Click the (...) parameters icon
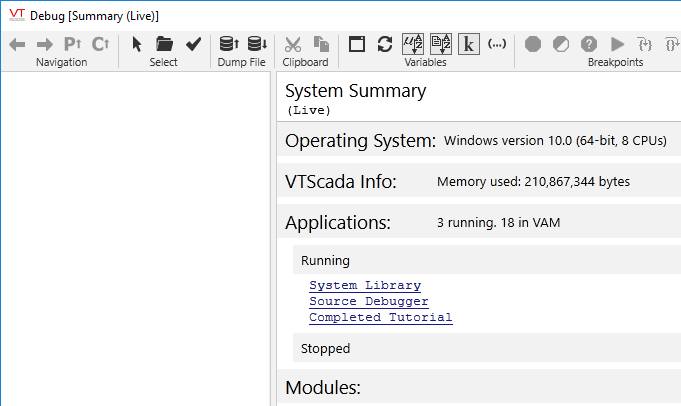The height and width of the screenshot is (406, 681). point(497,44)
